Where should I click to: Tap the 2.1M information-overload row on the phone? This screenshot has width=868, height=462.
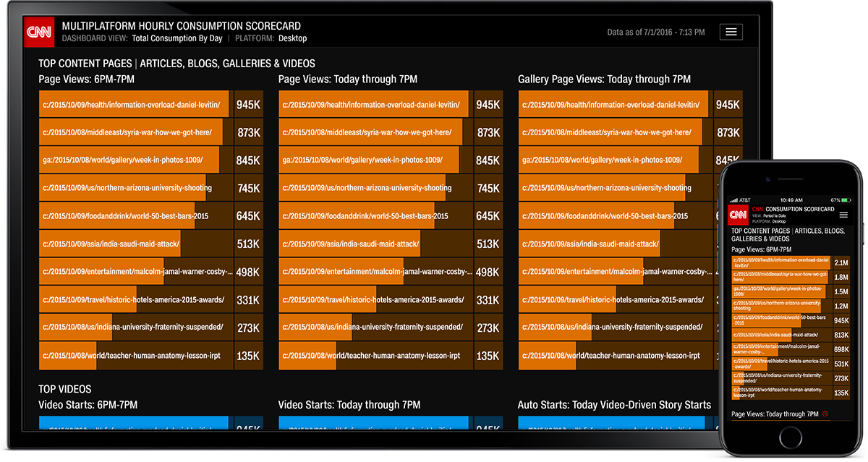(x=791, y=262)
